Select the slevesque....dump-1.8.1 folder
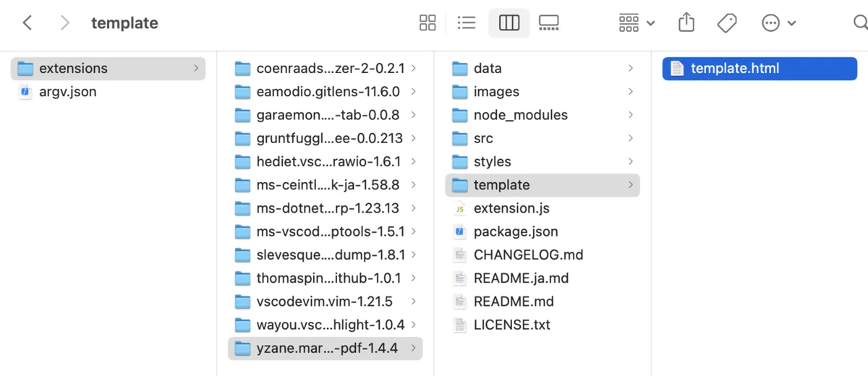This screenshot has height=376, width=868. 325,255
